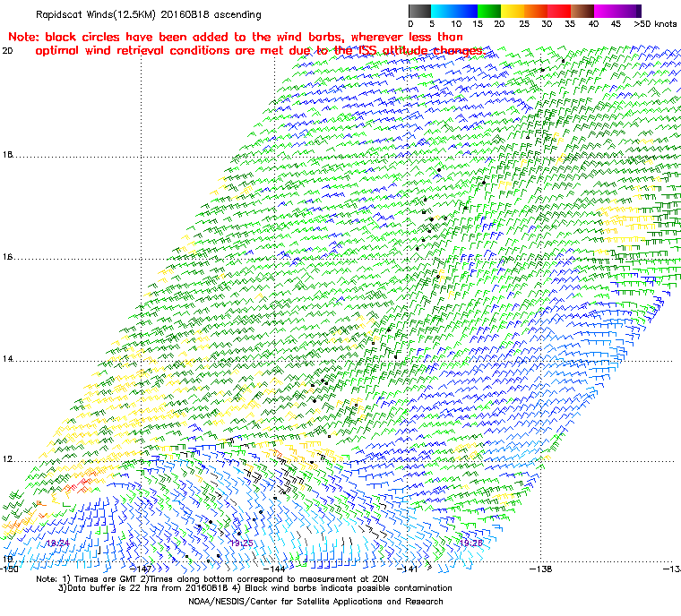The image size is (681, 616).
Task: Click the purple time label '19:26'
Action: 471,543
